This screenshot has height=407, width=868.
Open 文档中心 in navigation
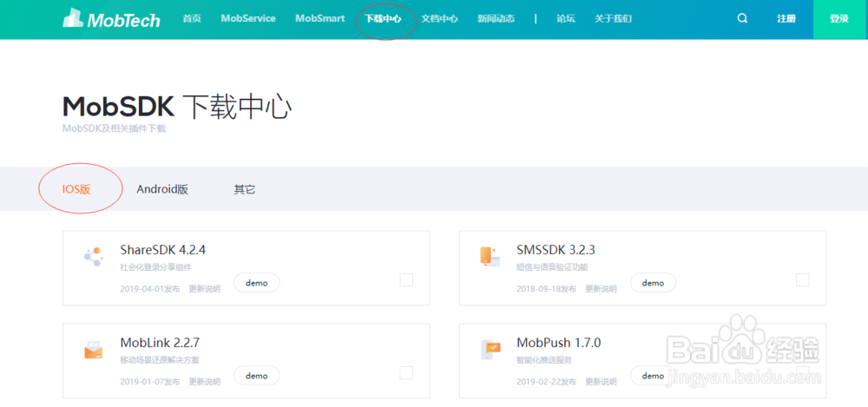pyautogui.click(x=439, y=18)
